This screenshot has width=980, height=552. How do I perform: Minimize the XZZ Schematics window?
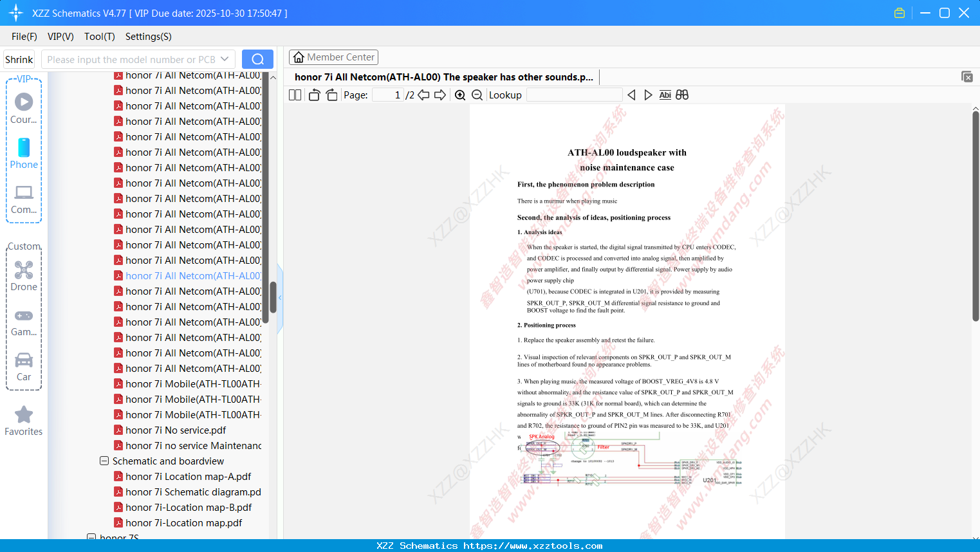[925, 13]
